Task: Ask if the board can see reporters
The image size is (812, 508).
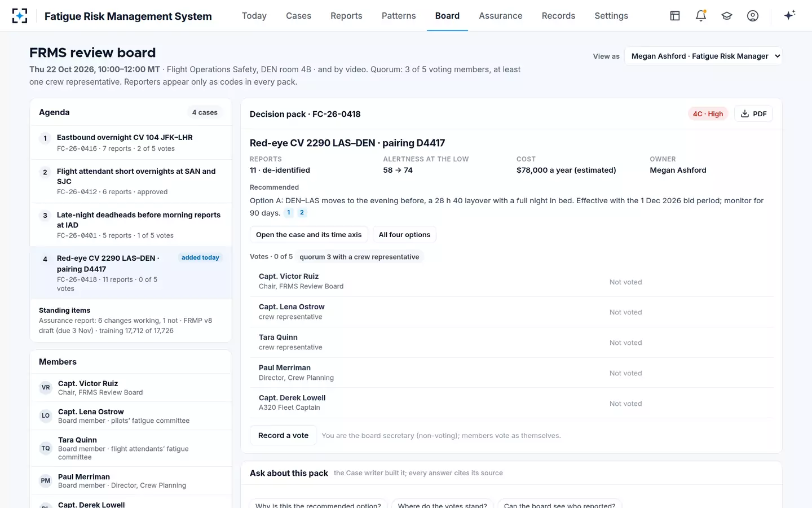Action: [560, 505]
